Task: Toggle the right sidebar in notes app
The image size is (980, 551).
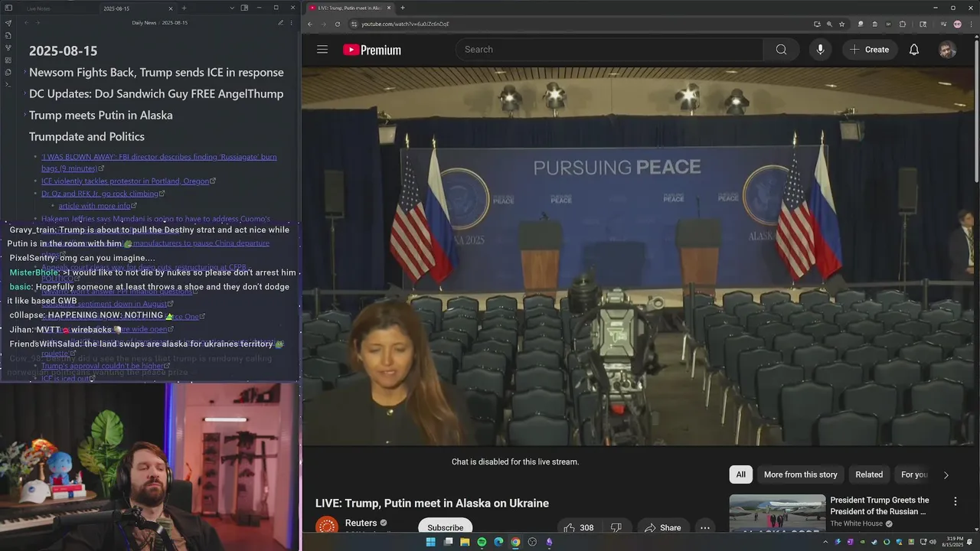Action: click(244, 8)
